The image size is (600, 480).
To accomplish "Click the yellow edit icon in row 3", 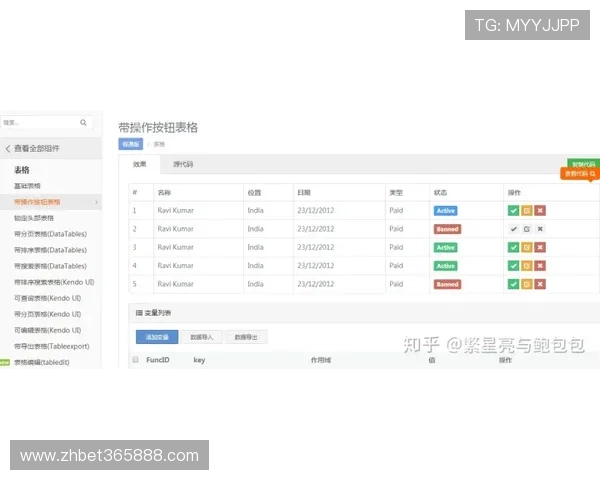I will tap(527, 247).
